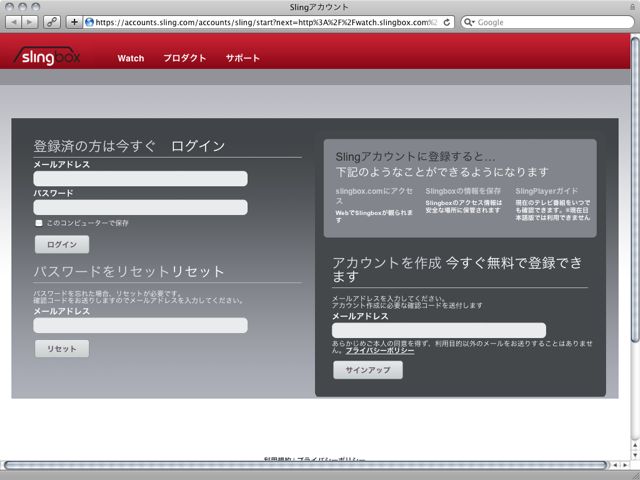The width and height of the screenshot is (640, 480).
Task: Click the 登録済の方は今すぐ ログイン heading
Action: 129,146
